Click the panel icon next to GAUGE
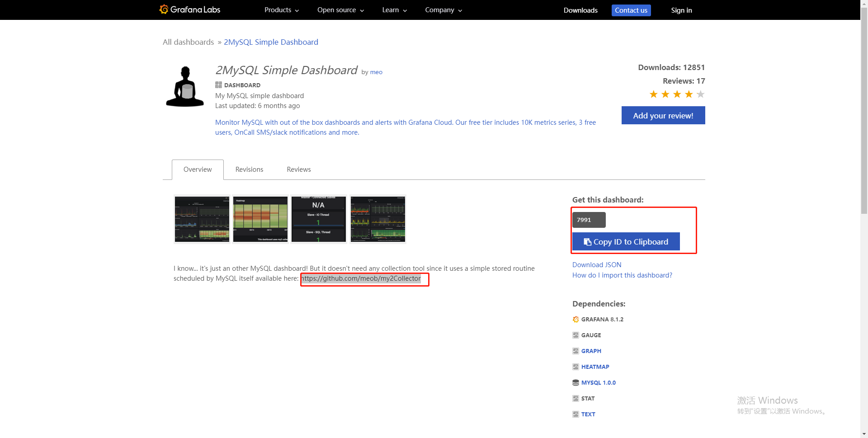 coord(576,335)
